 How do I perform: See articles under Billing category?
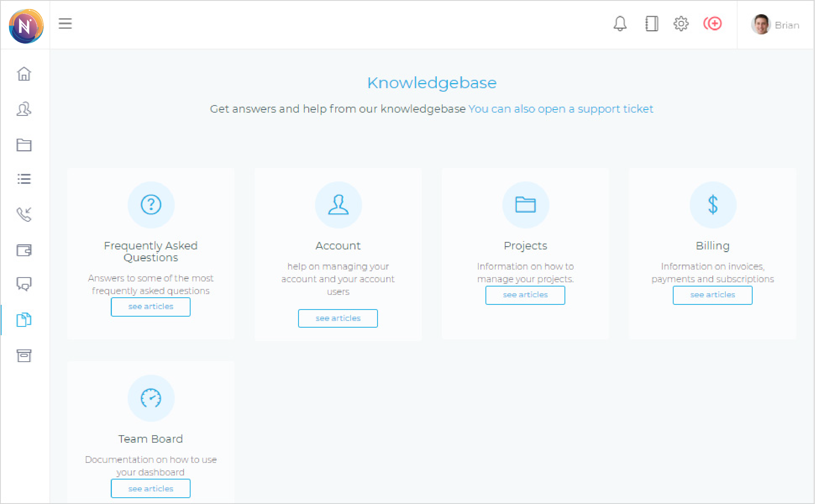click(712, 295)
